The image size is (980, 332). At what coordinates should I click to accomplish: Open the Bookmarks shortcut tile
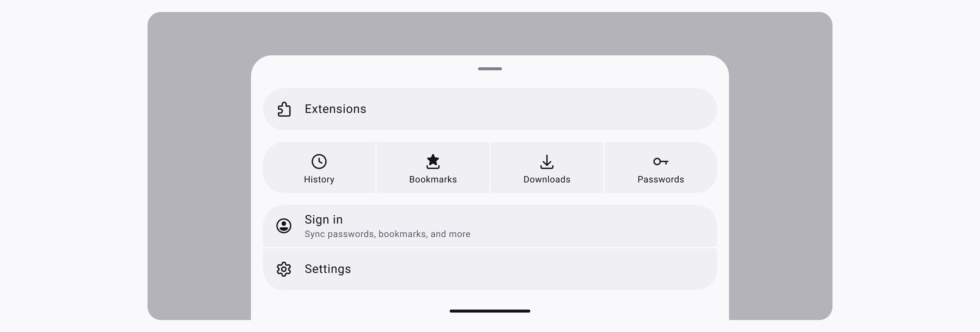pyautogui.click(x=432, y=167)
